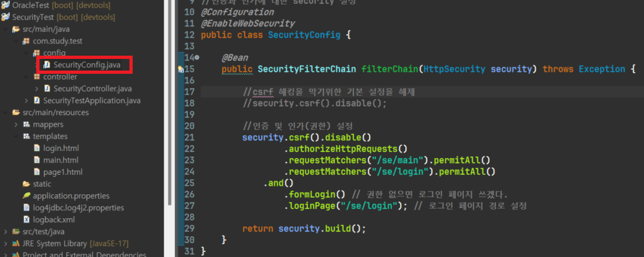The height and width of the screenshot is (257, 644).
Task: Select page1.html under templates
Action: click(63, 172)
